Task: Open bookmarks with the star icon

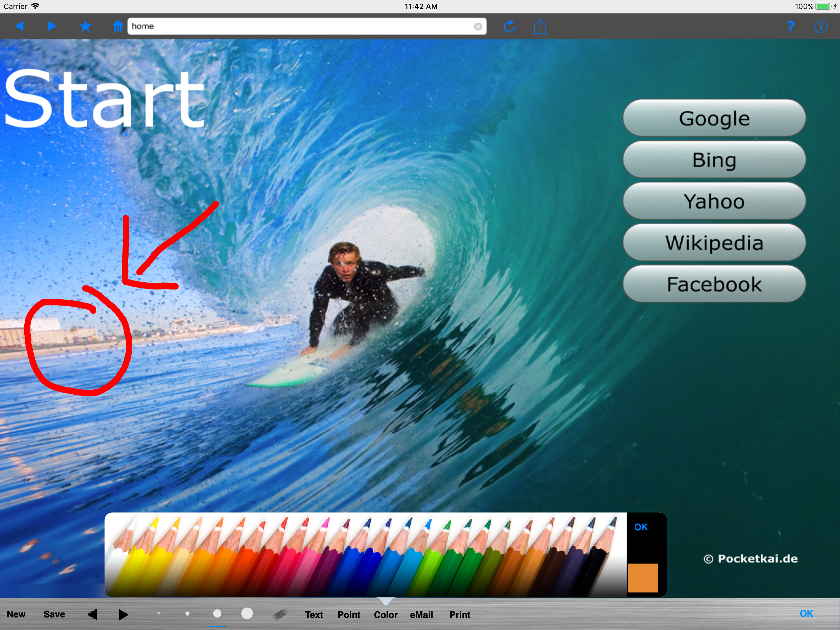Action: (85, 26)
